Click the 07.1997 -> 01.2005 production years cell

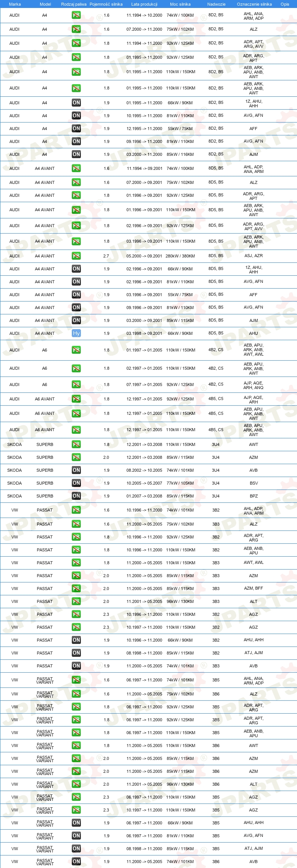(x=144, y=385)
